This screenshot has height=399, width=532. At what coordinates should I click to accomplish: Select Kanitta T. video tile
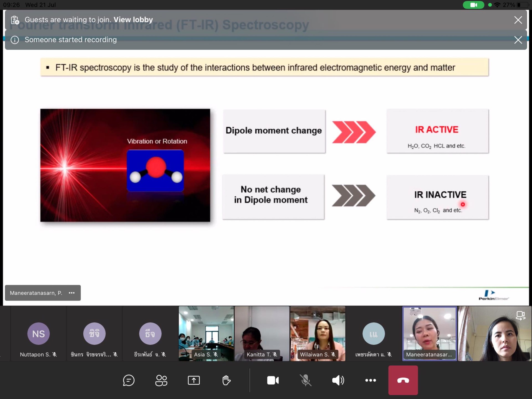coord(262,334)
